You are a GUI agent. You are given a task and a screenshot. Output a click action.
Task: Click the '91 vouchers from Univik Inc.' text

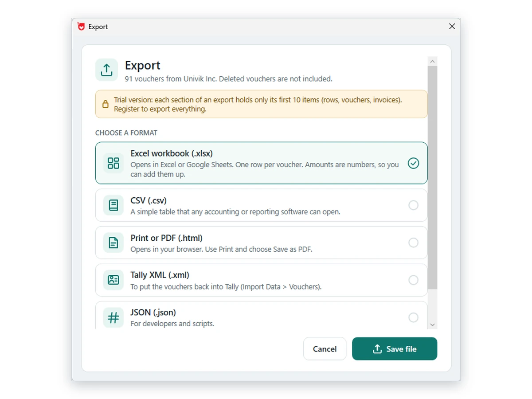(x=171, y=79)
